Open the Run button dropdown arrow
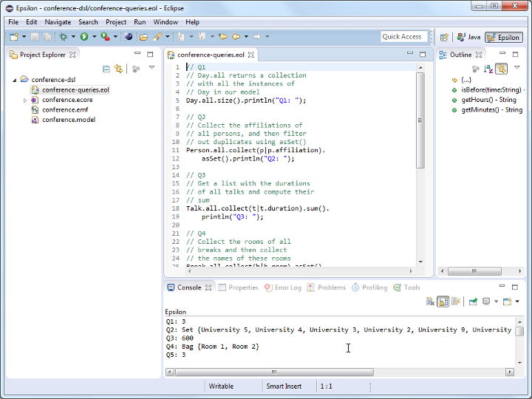The width and height of the screenshot is (532, 399). pos(94,36)
